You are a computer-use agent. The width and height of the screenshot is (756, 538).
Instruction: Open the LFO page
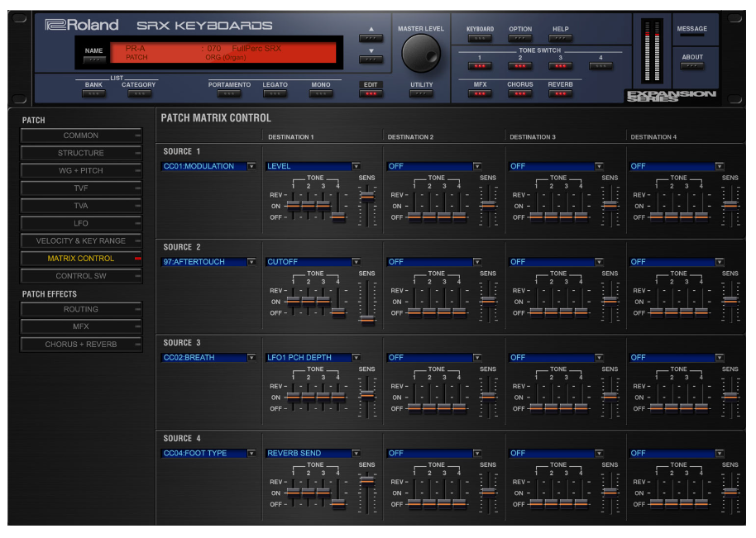pos(81,223)
